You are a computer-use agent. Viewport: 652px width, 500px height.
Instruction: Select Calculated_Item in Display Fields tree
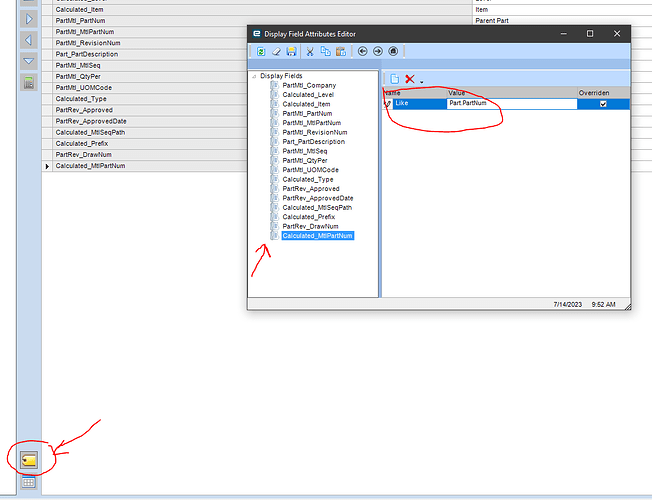[306, 104]
